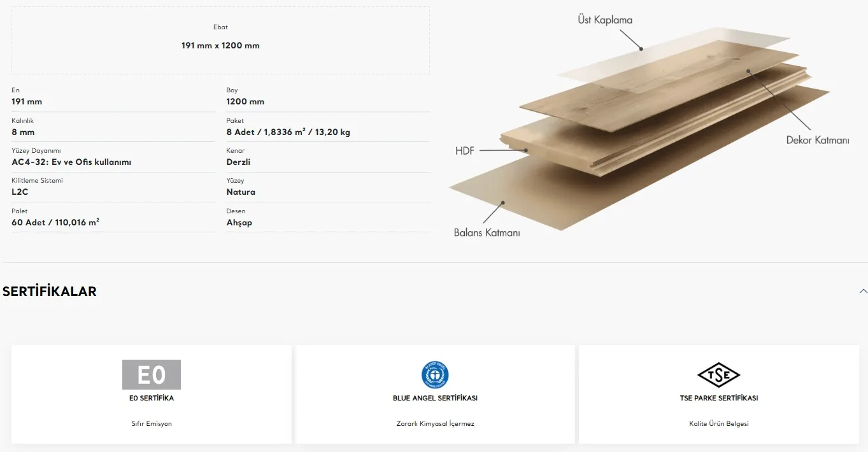Click the E0 certificate logo

[152, 374]
